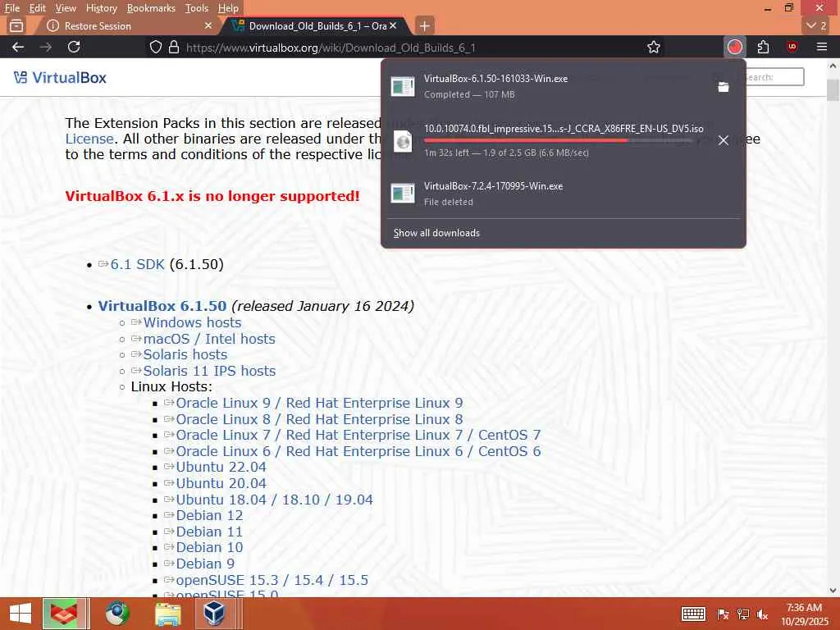Image resolution: width=840 pixels, height=630 pixels.
Task: Click the page search input field
Action: pyautogui.click(x=774, y=77)
